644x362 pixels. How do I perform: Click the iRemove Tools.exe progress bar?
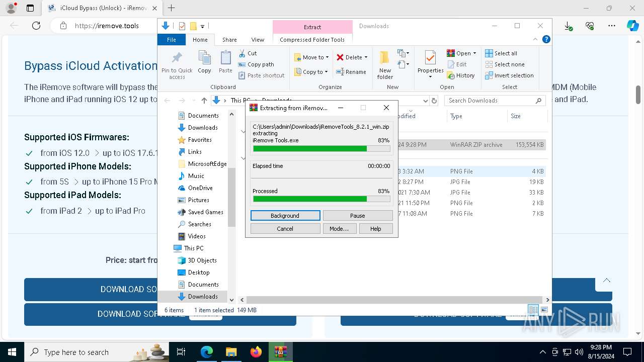pos(321,149)
